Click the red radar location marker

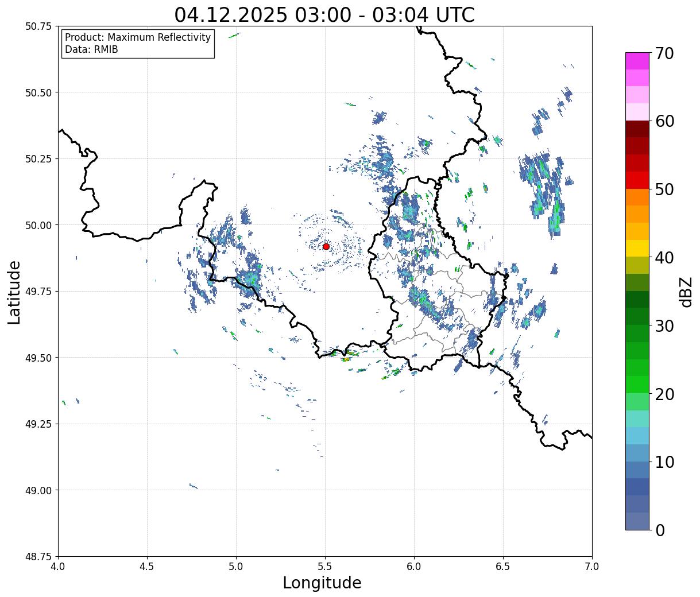pyautogui.click(x=326, y=246)
